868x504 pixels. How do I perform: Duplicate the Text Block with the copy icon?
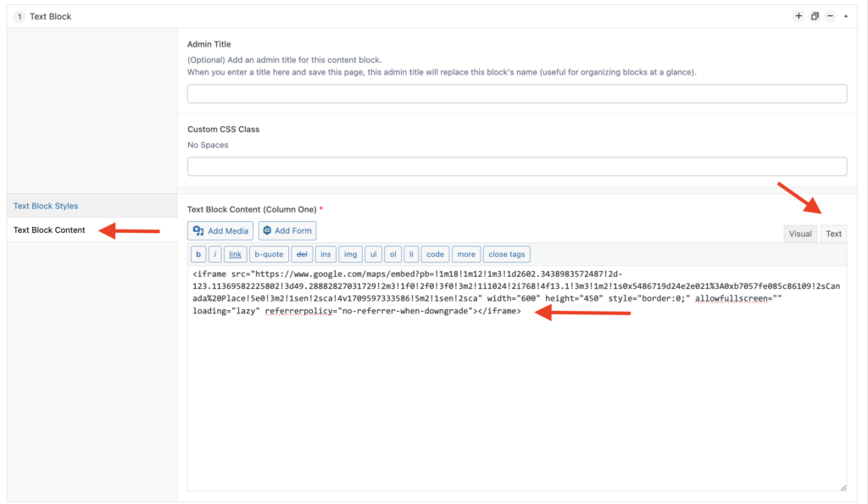(815, 16)
